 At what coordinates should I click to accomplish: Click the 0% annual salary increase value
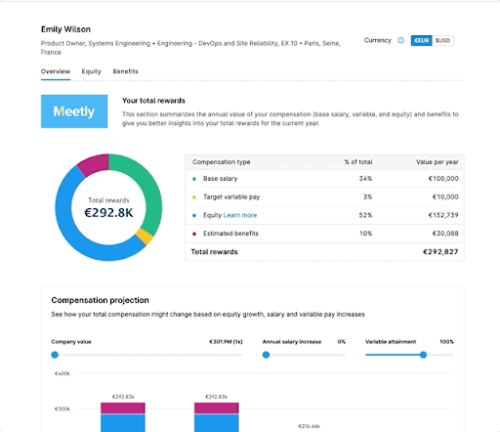point(342,342)
